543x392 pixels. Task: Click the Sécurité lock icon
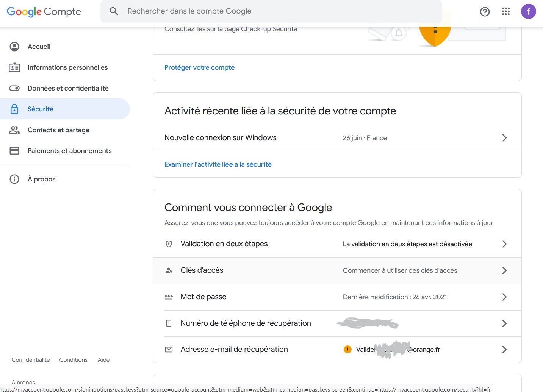coord(14,109)
